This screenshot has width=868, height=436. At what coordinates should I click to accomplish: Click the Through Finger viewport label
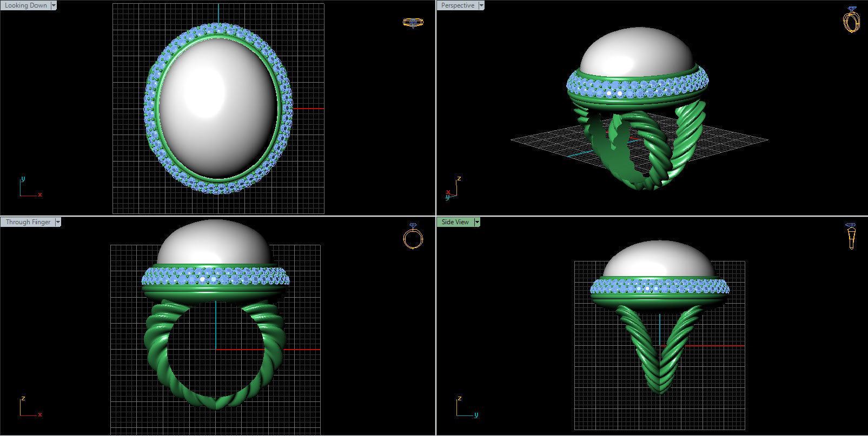pos(28,222)
